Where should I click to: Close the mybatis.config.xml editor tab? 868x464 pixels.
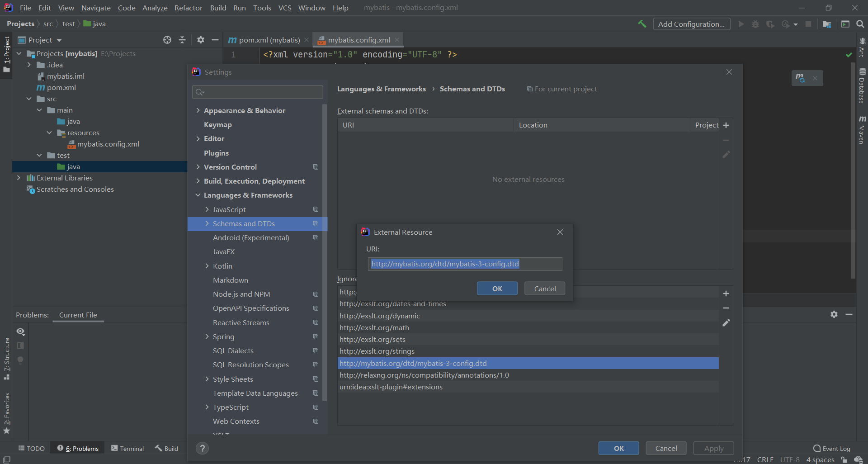[x=397, y=40]
